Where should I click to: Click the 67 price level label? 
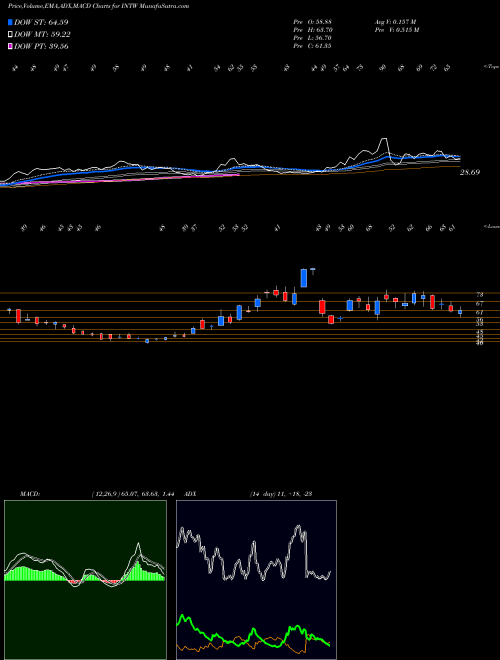pyautogui.click(x=479, y=303)
